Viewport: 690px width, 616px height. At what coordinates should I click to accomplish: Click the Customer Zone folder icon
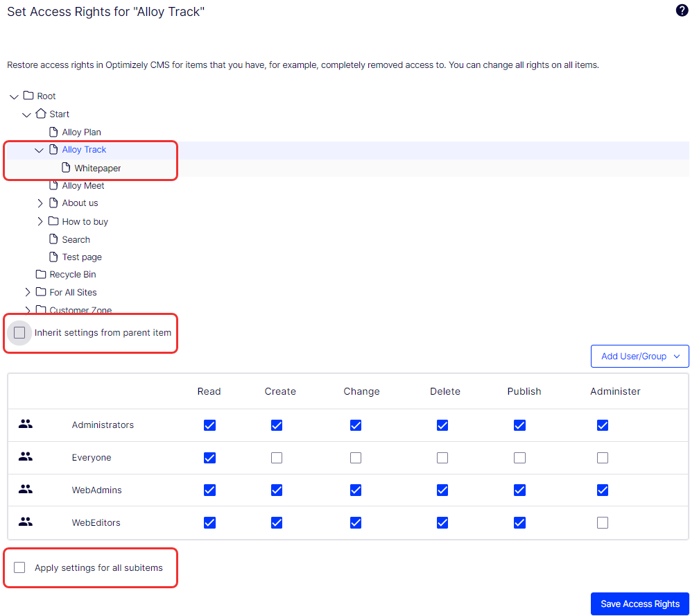tap(40, 309)
